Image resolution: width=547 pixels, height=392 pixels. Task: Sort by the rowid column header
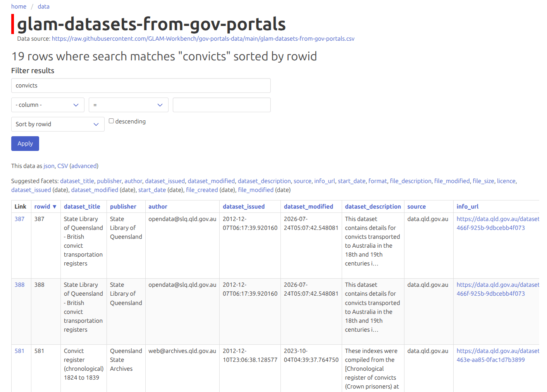pos(42,207)
